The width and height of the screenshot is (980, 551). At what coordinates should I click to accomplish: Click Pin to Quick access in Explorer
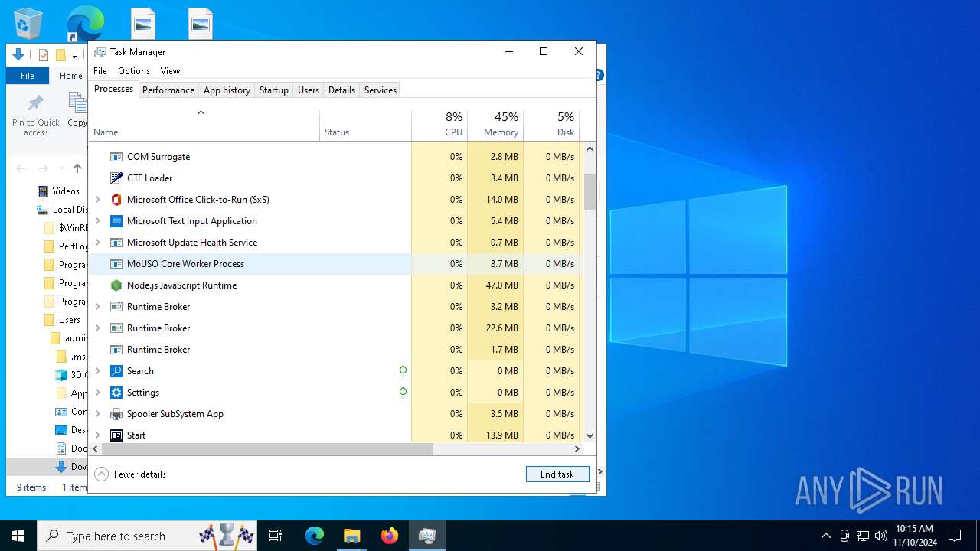[x=35, y=115]
